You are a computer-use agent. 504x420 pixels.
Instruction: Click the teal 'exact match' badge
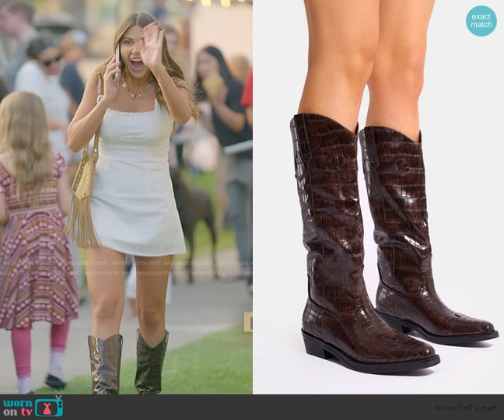point(481,20)
